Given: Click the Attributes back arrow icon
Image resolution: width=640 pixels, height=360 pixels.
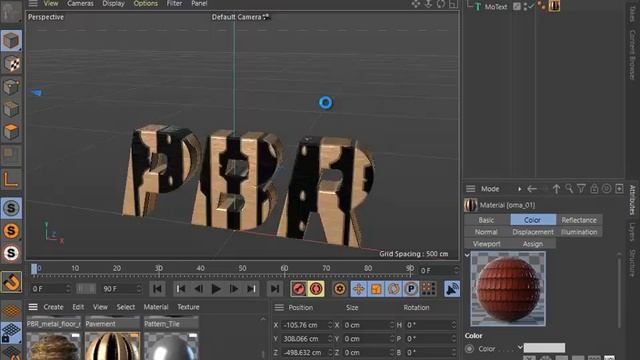Looking at the screenshot, I should [531, 189].
